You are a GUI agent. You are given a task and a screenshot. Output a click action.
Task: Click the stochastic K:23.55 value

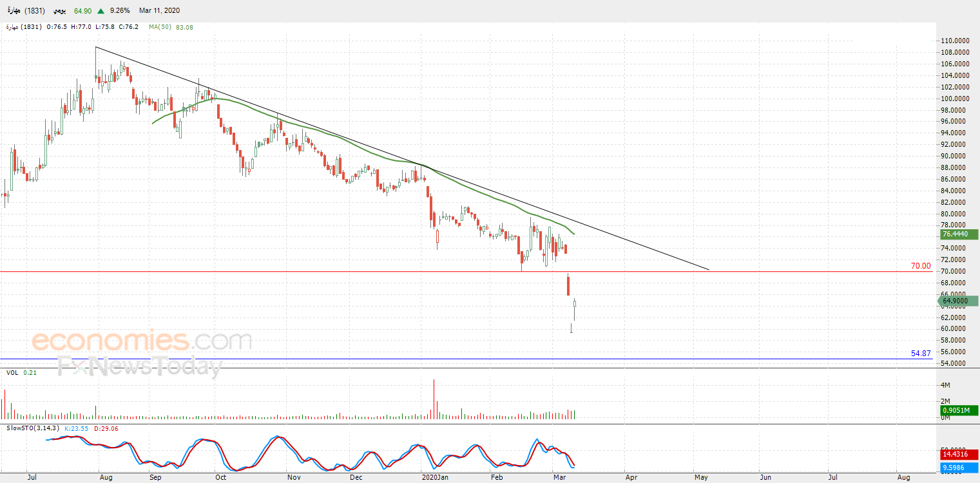[77, 428]
